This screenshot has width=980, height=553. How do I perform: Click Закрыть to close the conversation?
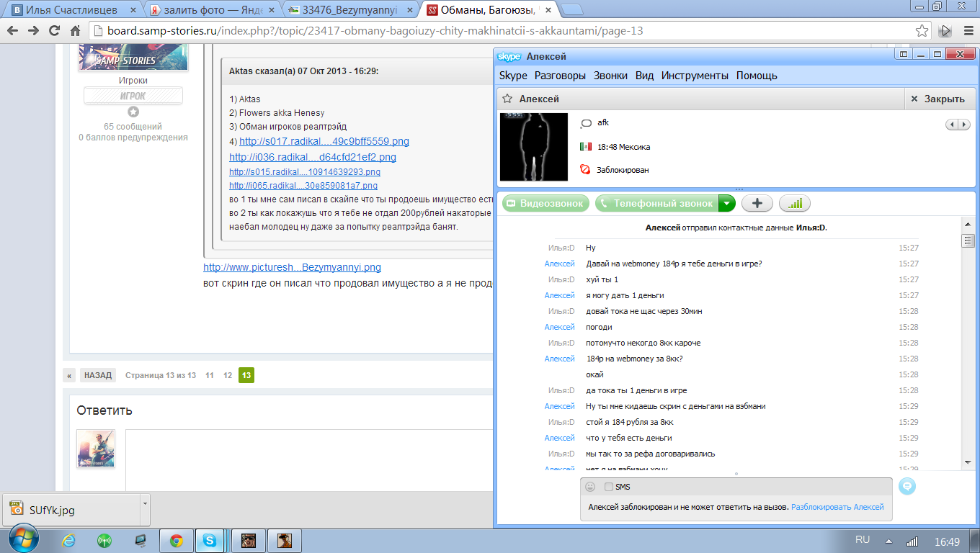tap(938, 99)
